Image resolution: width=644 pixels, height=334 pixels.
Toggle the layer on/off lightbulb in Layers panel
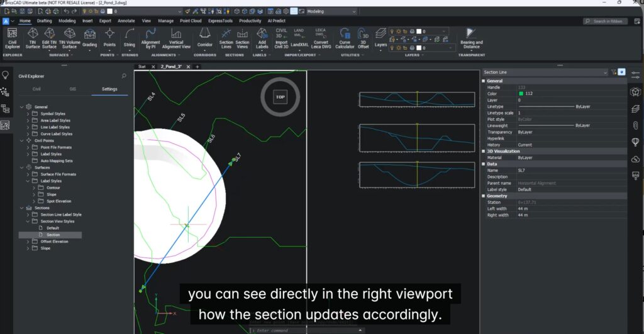coord(392,31)
